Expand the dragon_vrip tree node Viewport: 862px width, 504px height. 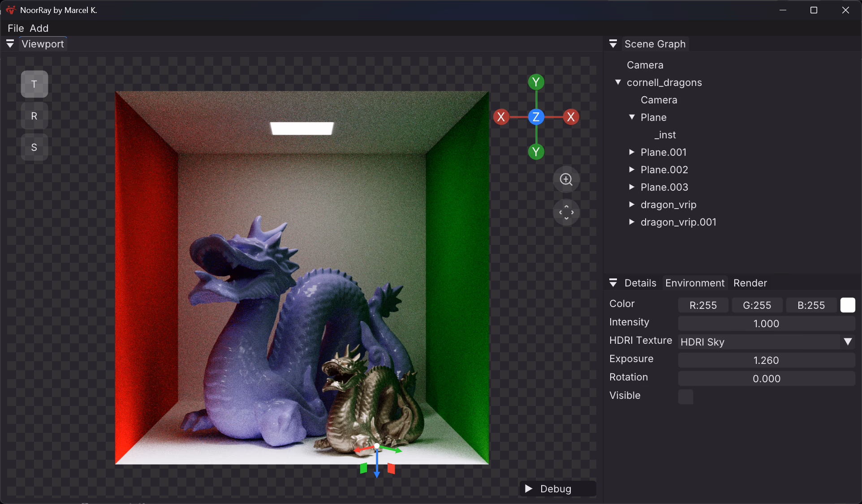[x=632, y=205]
